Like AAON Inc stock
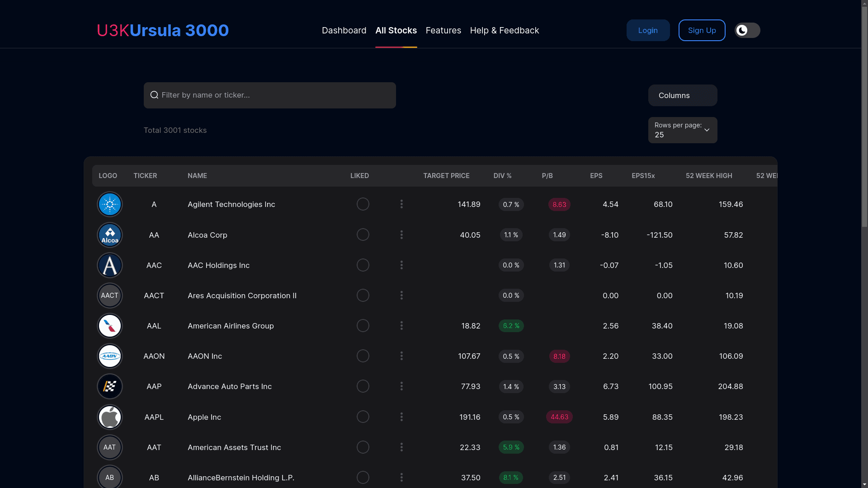 click(x=363, y=356)
